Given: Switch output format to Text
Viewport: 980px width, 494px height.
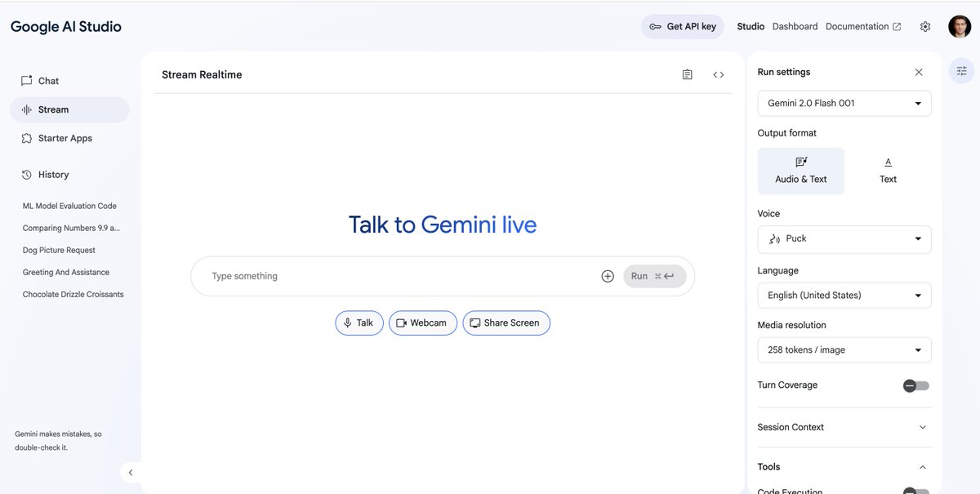Looking at the screenshot, I should tap(888, 170).
